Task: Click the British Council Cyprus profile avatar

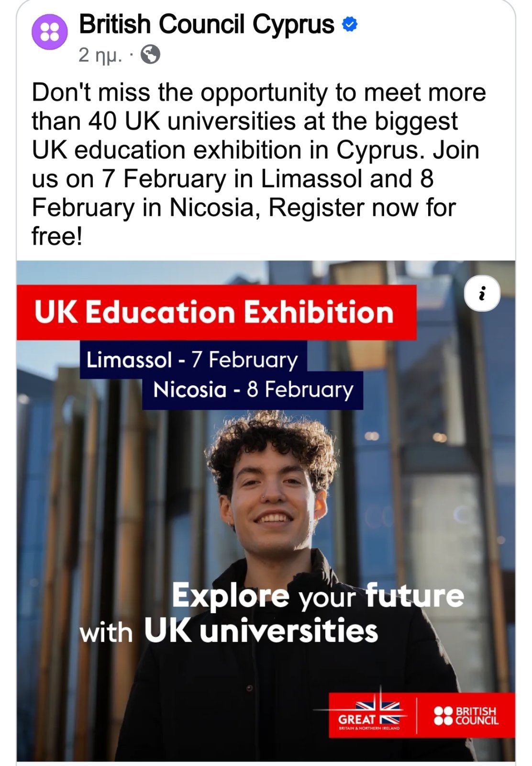Action: (49, 32)
